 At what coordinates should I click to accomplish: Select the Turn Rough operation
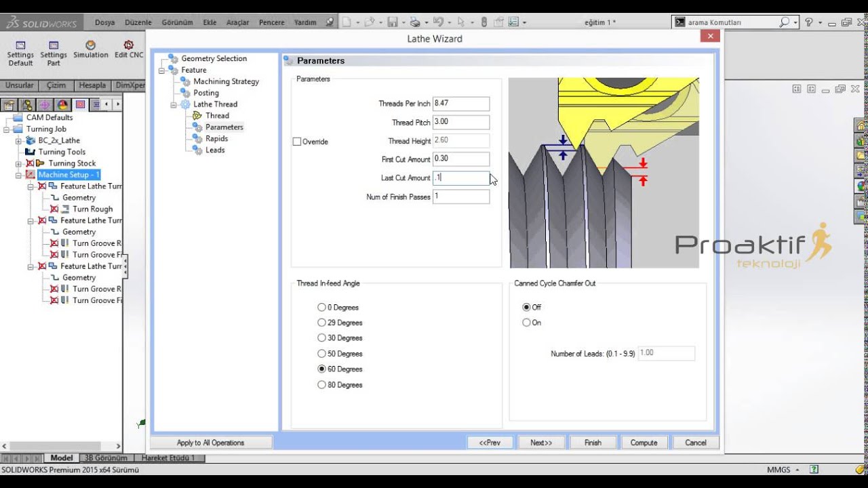coord(93,209)
